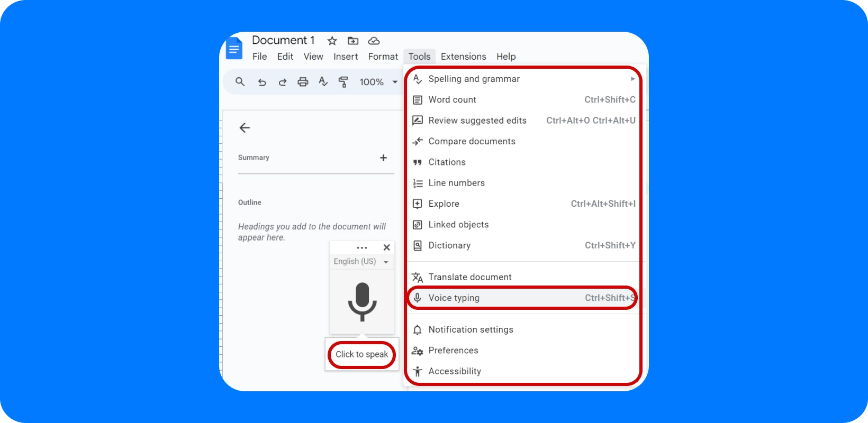Open the Edit menu
This screenshot has height=423, width=868.
click(x=285, y=57)
